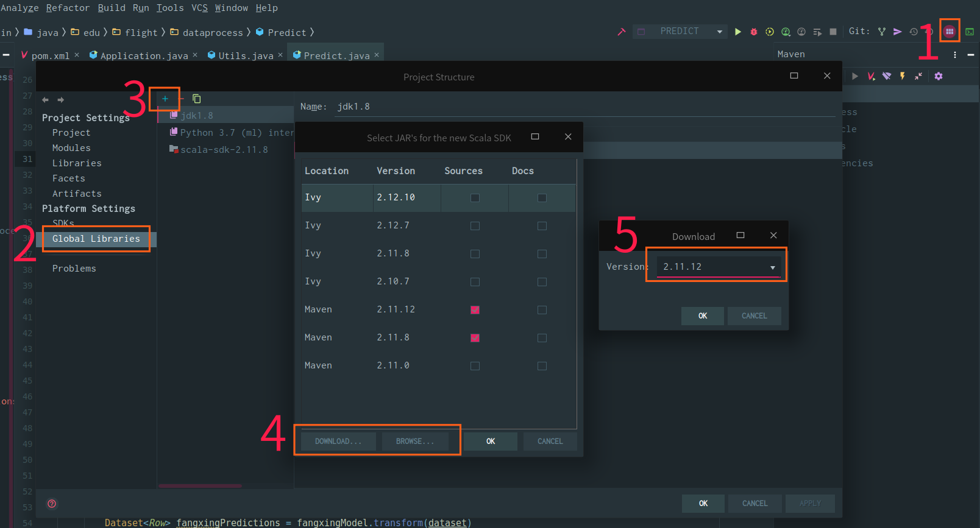Open the Problems section
This screenshot has width=980, height=528.
tap(74, 269)
